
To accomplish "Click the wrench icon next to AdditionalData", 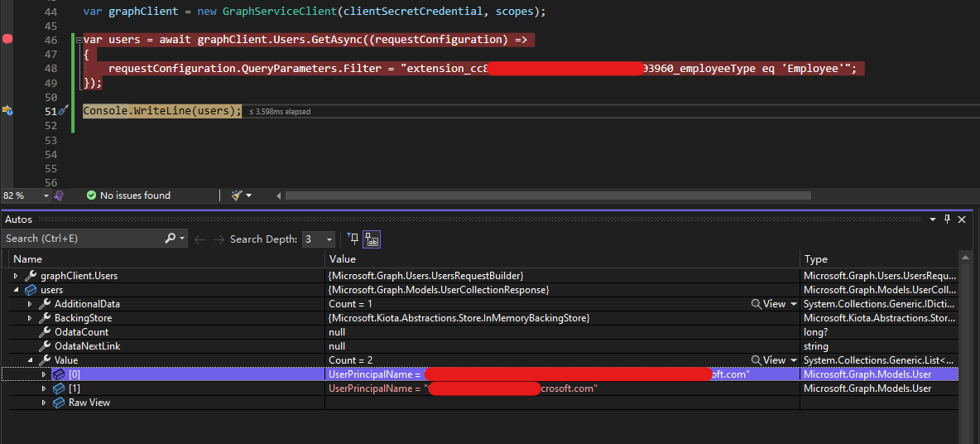I will [x=45, y=304].
